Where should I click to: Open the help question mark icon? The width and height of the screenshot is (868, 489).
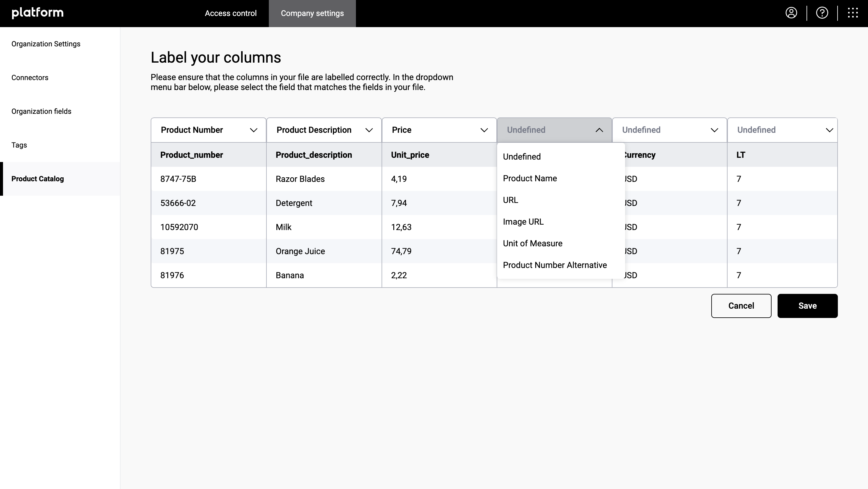[822, 13]
